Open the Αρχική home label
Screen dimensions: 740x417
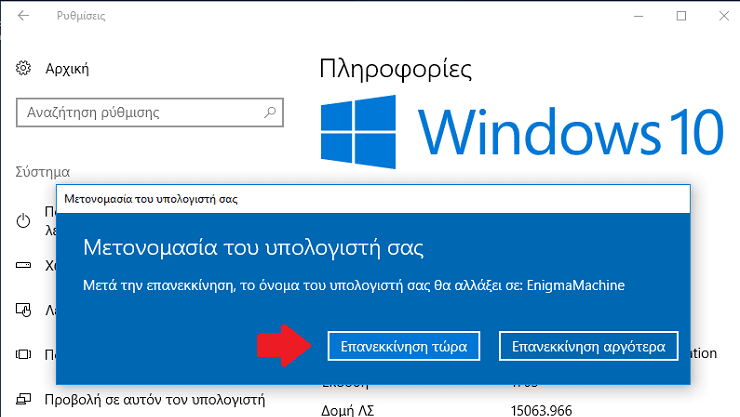[x=67, y=69]
